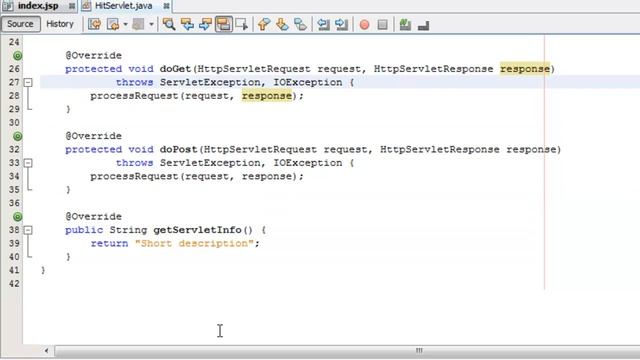
Task: Click the doGet method name
Action: (x=176, y=69)
